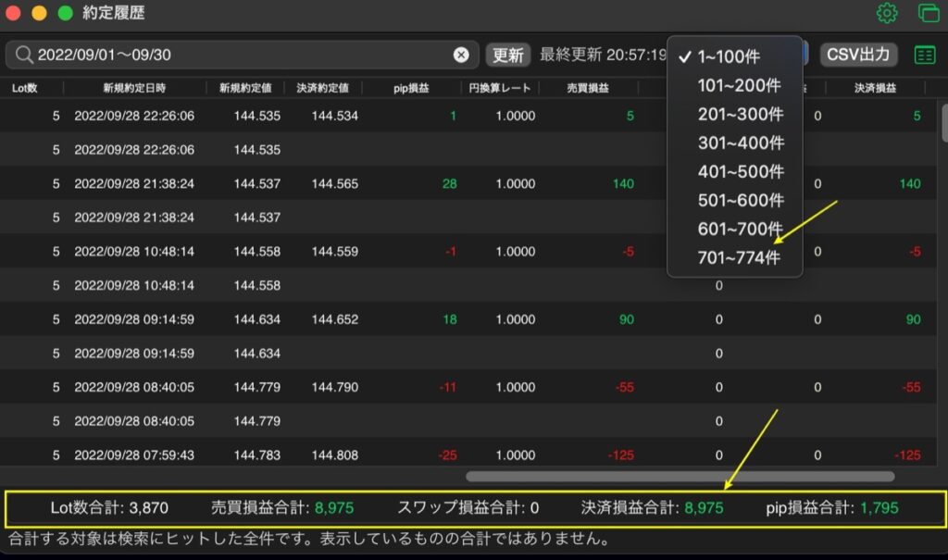This screenshot has width=948, height=560.
Task: Click the first row dated 2022/09/28 10:48:14
Action: (x=470, y=251)
